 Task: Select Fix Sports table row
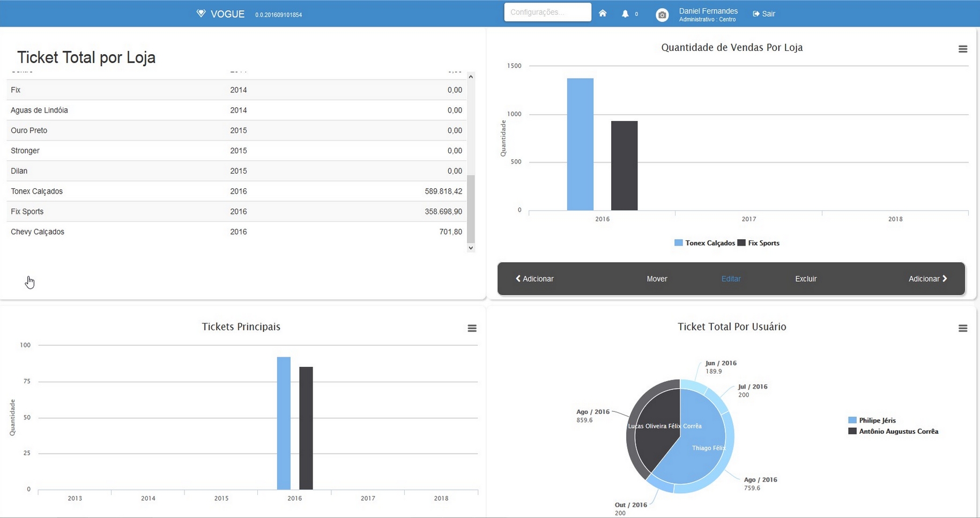click(x=236, y=212)
